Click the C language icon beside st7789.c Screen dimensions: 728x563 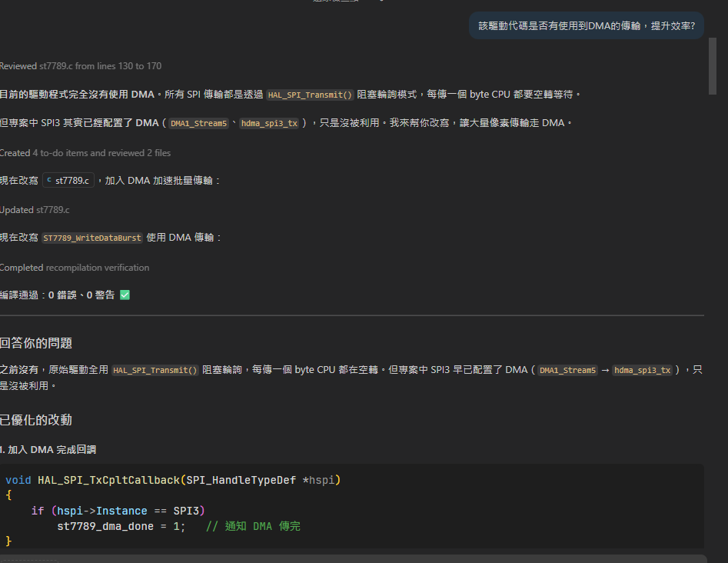(x=48, y=180)
